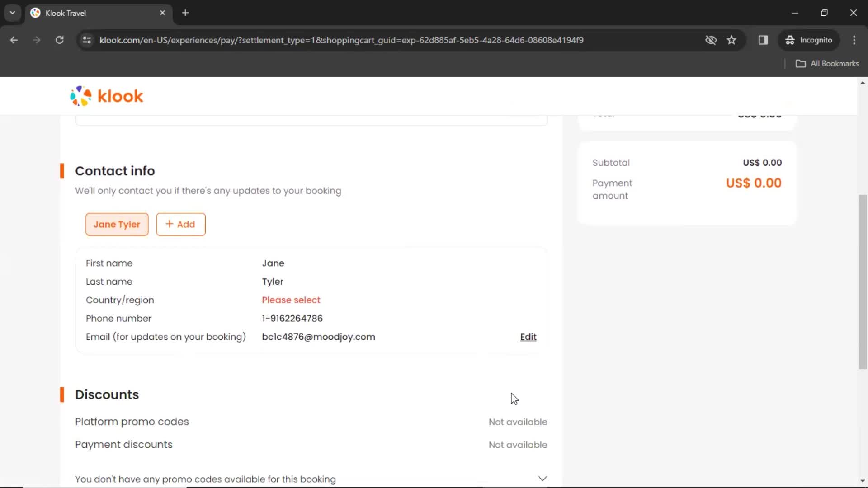Toggle Incognito visibility eye icon
The image size is (868, 488).
click(711, 40)
